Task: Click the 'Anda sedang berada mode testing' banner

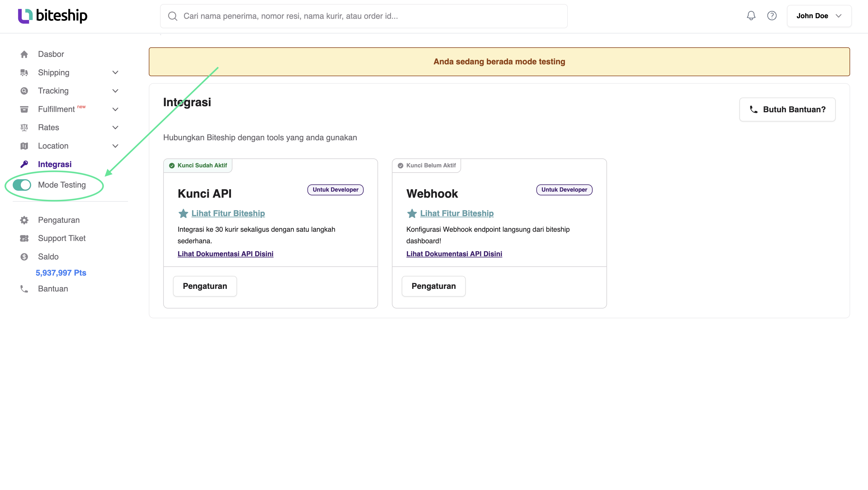Action: 499,62
